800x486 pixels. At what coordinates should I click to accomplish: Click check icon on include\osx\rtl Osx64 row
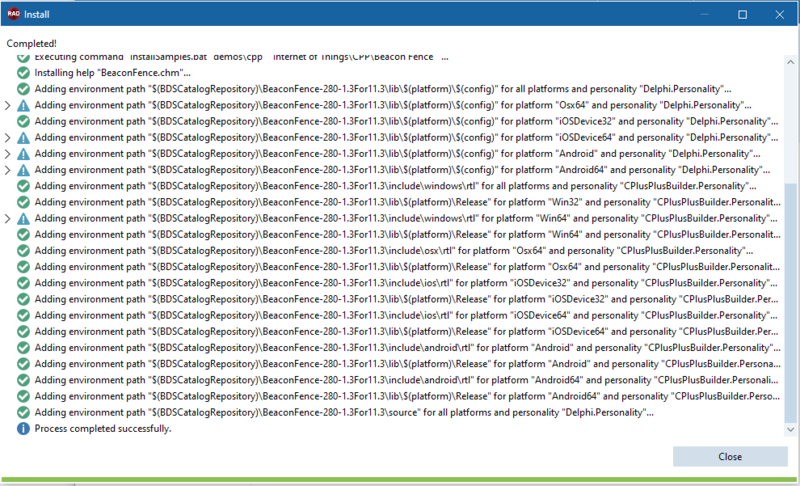23,251
